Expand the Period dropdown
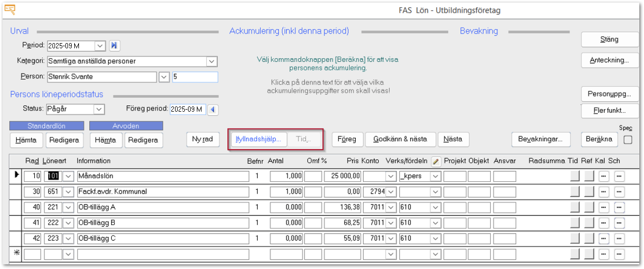The height and width of the screenshot is (269, 644). (x=100, y=46)
